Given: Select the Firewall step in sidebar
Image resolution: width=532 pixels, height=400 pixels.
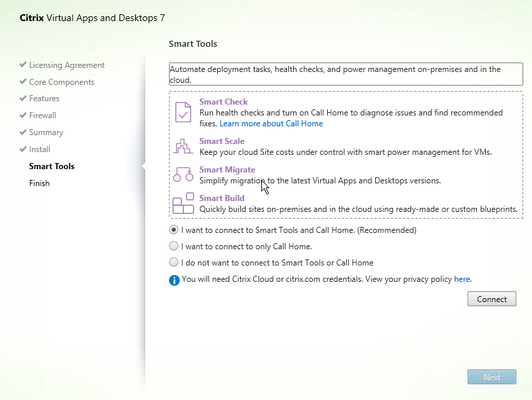Looking at the screenshot, I should [42, 115].
